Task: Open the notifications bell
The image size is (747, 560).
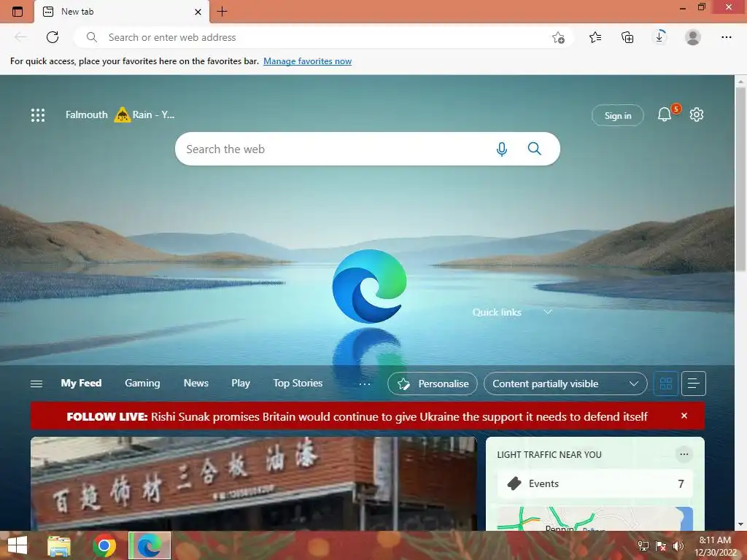Action: 665,114
